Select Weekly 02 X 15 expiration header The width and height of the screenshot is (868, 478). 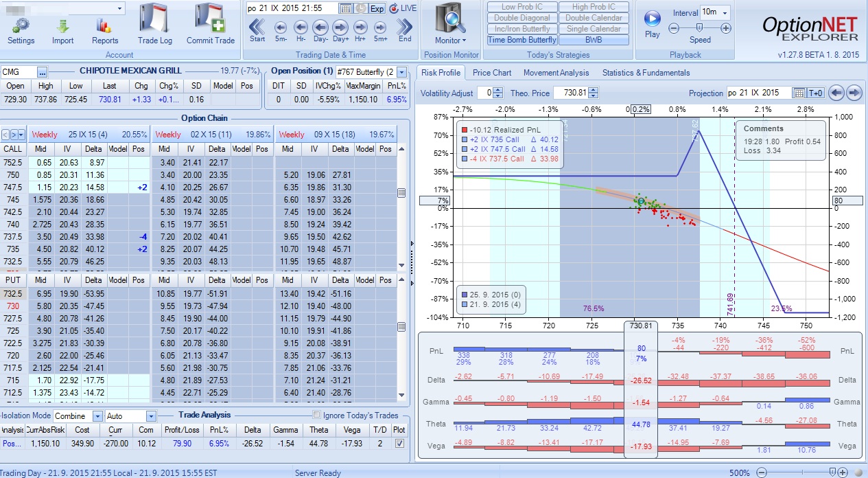pos(212,135)
